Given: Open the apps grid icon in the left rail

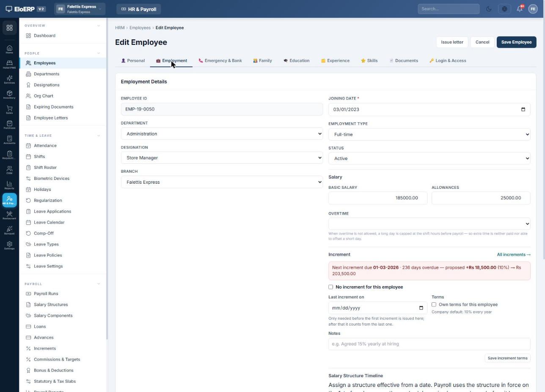Looking at the screenshot, I should [x=9, y=28].
